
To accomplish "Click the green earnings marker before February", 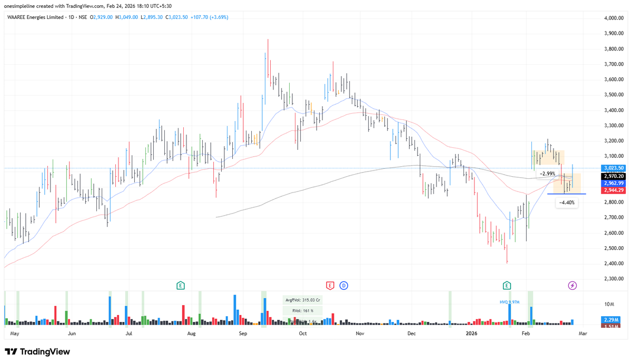I will pos(507,285).
